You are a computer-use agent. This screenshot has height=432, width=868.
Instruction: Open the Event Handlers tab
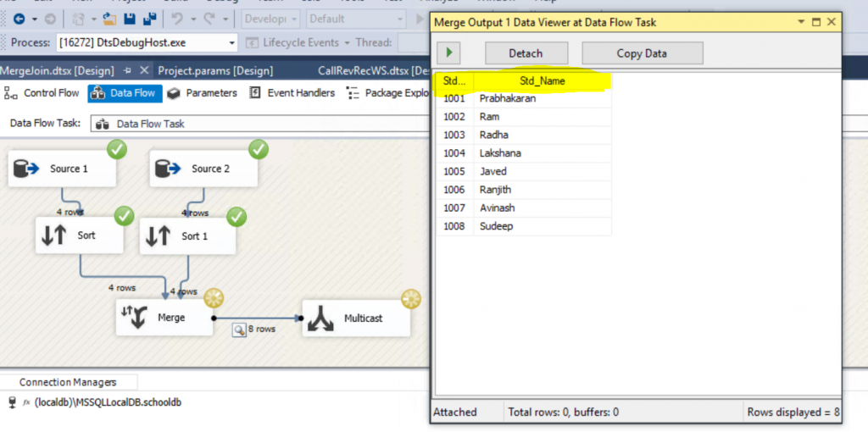[x=292, y=93]
